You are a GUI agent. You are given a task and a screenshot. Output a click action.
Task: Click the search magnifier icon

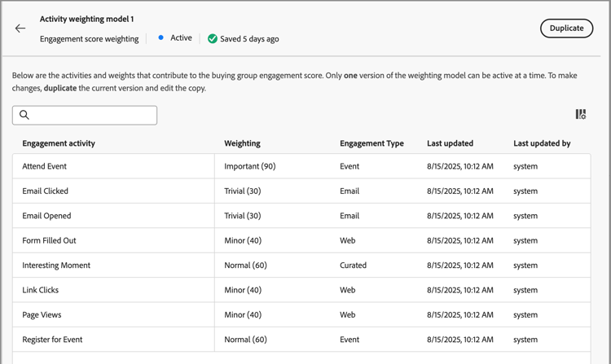point(24,115)
